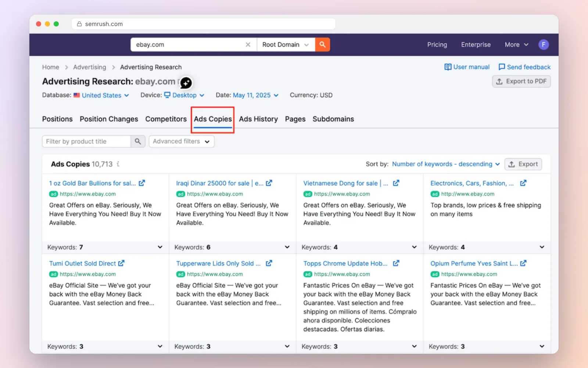588x368 pixels.
Task: Open Advanced filters dropdown
Action: click(x=182, y=141)
